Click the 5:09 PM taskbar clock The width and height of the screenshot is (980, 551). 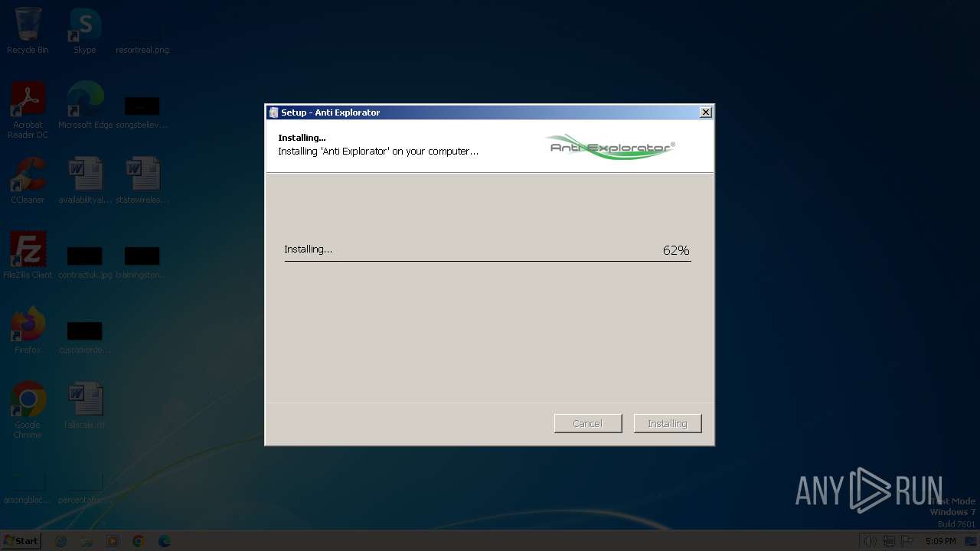tap(940, 541)
